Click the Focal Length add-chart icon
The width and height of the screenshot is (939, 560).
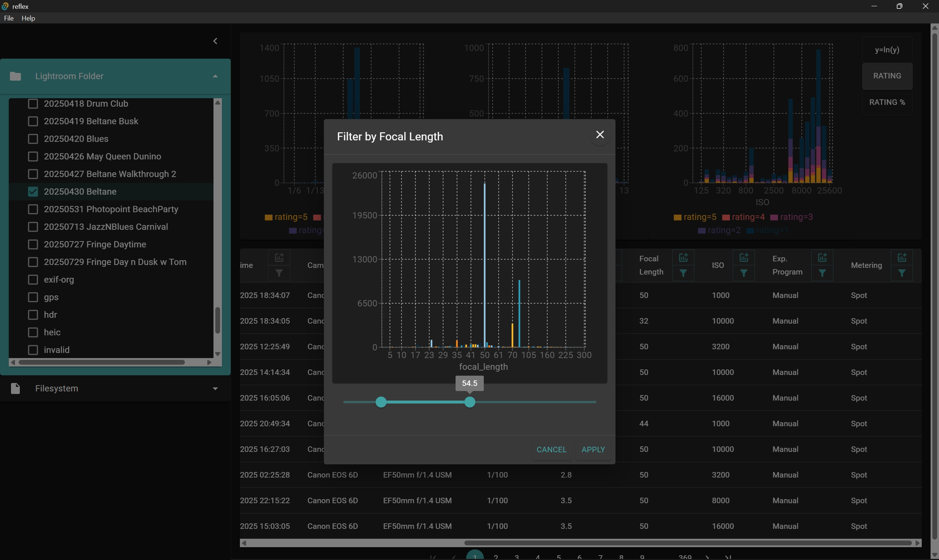pyautogui.click(x=683, y=258)
